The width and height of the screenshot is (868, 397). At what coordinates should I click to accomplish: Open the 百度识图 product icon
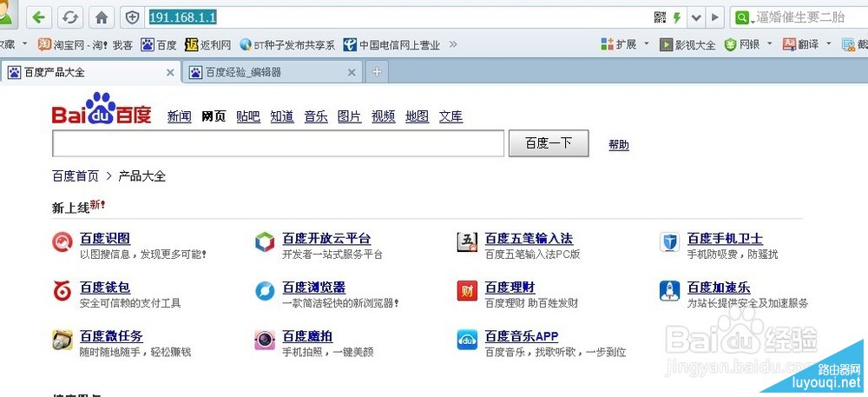[x=62, y=242]
